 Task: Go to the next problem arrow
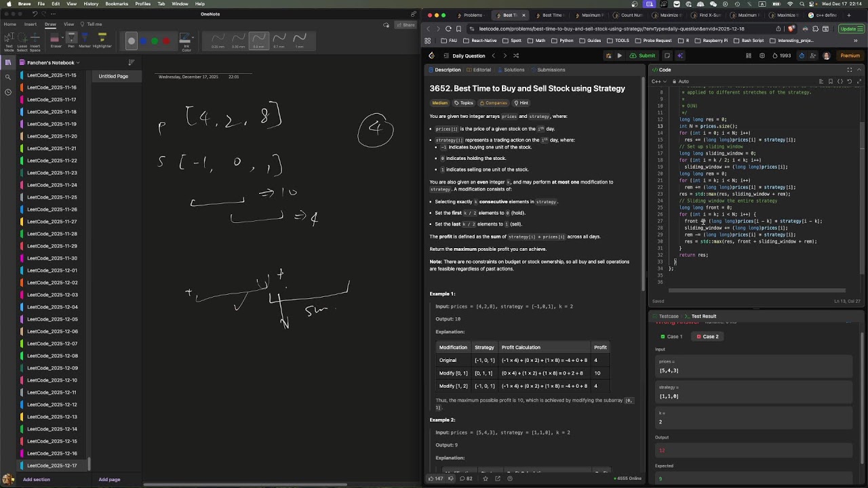(x=505, y=56)
